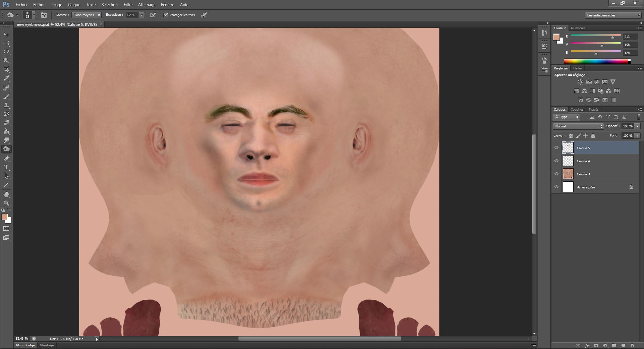Click the foreground color swatch in toolbox
This screenshot has height=349, width=644.
point(5,217)
